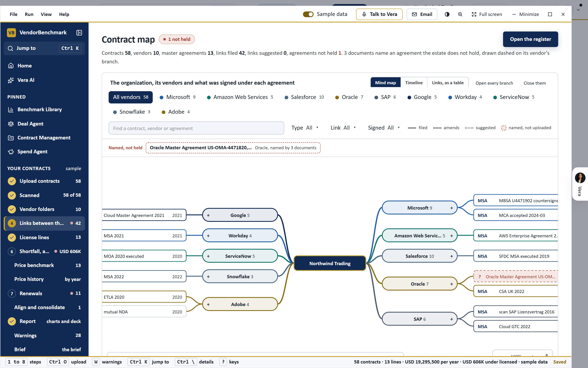Click the Vera avatar on right edge

point(580,178)
